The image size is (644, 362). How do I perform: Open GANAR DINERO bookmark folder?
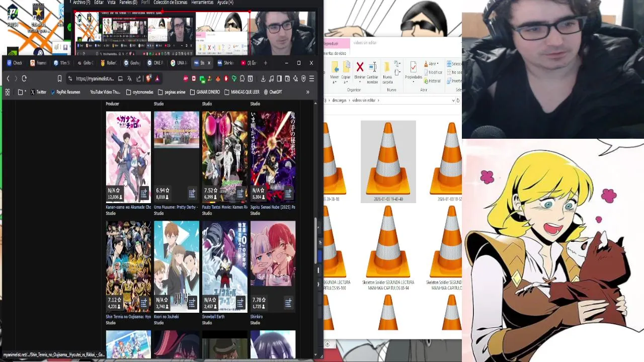pos(205,92)
